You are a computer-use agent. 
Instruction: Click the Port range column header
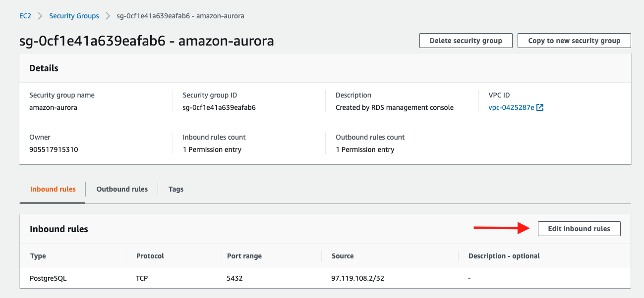coord(244,256)
